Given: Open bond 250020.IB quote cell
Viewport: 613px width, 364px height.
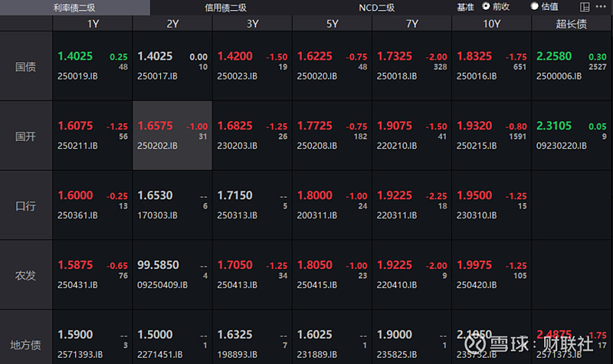Looking at the screenshot, I should pos(332,66).
